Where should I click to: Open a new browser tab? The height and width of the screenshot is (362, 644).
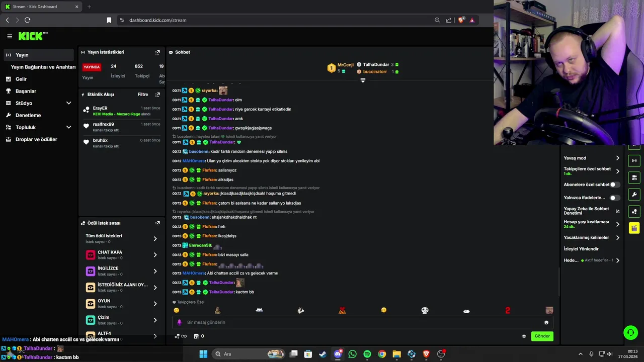point(89,7)
